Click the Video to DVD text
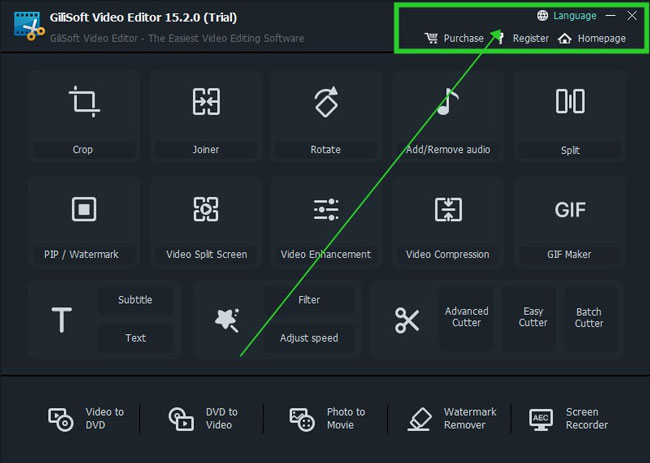 [x=104, y=418]
